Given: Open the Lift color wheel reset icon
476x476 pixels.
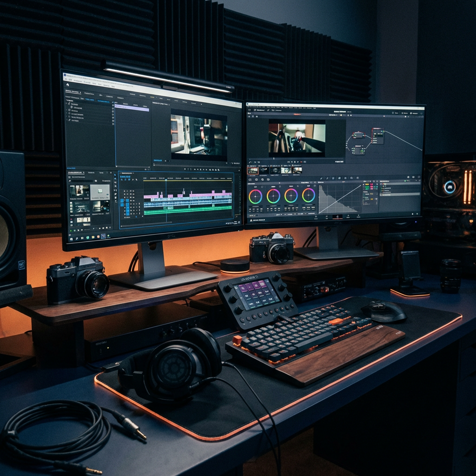Looking at the screenshot, I should pyautogui.click(x=263, y=186).
